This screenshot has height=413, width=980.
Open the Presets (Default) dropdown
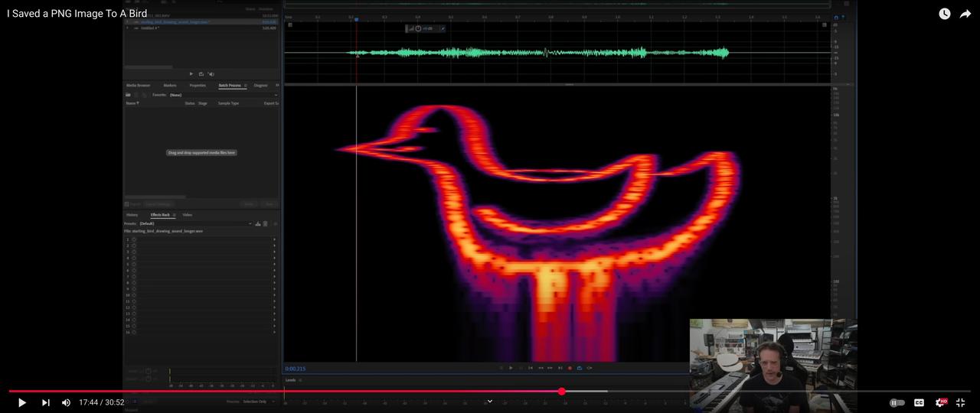[195, 223]
